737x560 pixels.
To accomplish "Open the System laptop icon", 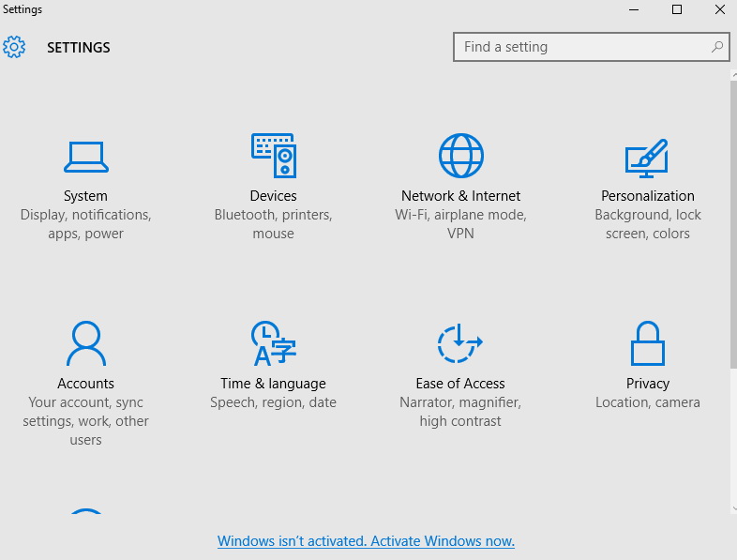I will (x=86, y=157).
